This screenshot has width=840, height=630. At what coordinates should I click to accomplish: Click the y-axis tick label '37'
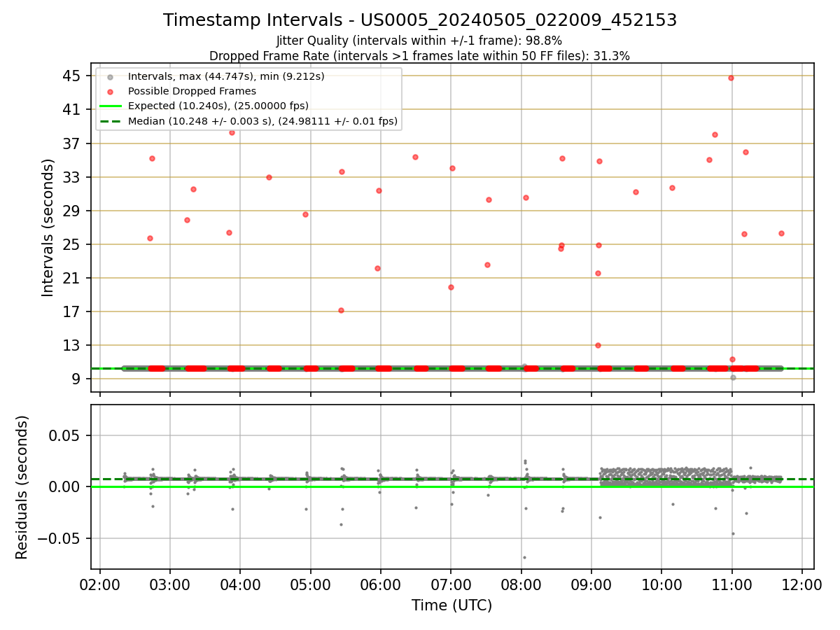pos(72,143)
